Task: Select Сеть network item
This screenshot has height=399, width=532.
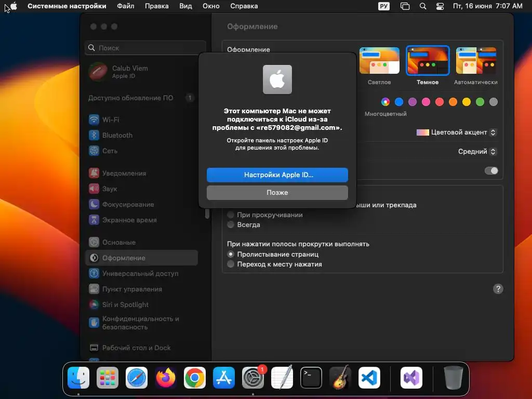Action: click(x=141, y=151)
